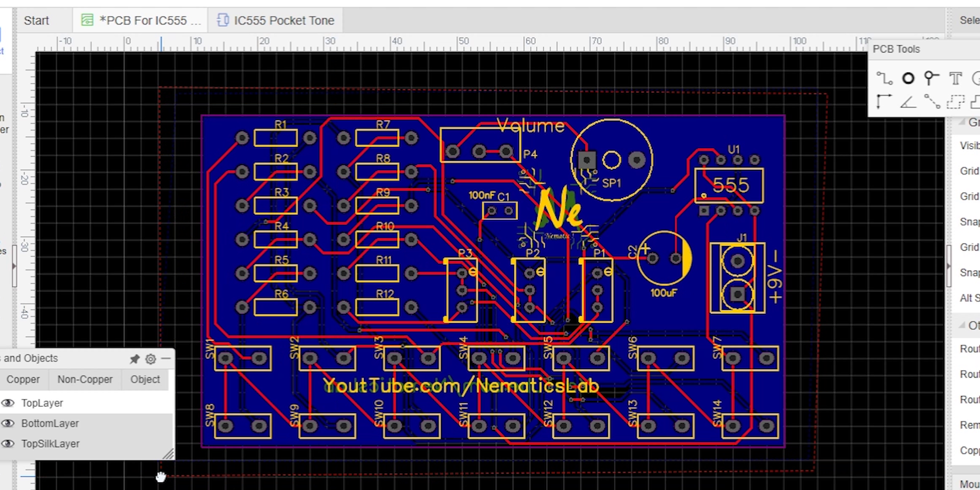Select the Pad tool in PCB Tools
This screenshot has width=980, height=490.
(x=908, y=78)
